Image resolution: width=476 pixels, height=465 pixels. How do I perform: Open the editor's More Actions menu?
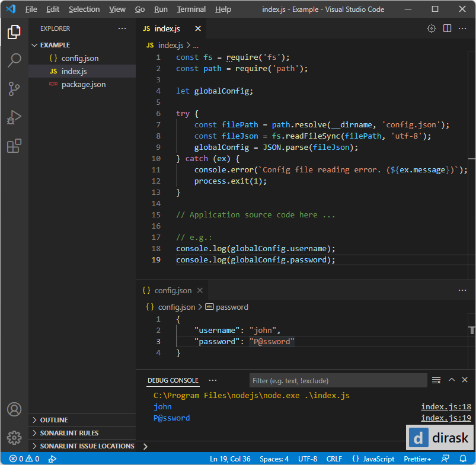coord(462,28)
